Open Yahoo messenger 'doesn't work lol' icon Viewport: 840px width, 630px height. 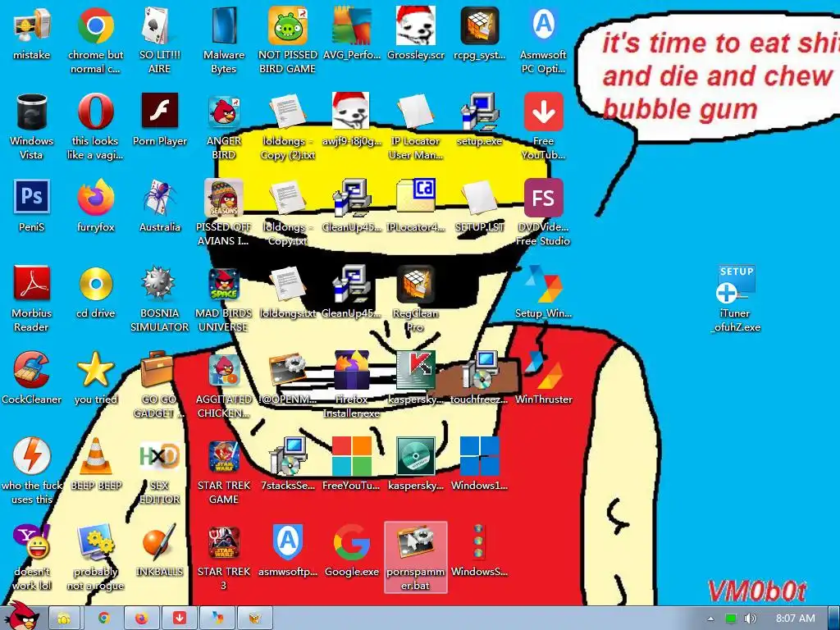32,542
